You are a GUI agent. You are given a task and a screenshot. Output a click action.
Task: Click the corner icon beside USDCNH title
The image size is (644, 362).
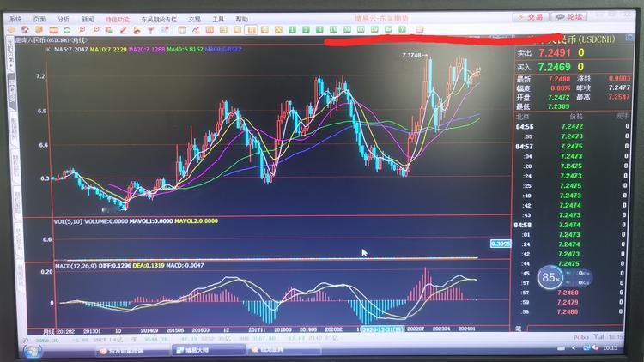629,38
